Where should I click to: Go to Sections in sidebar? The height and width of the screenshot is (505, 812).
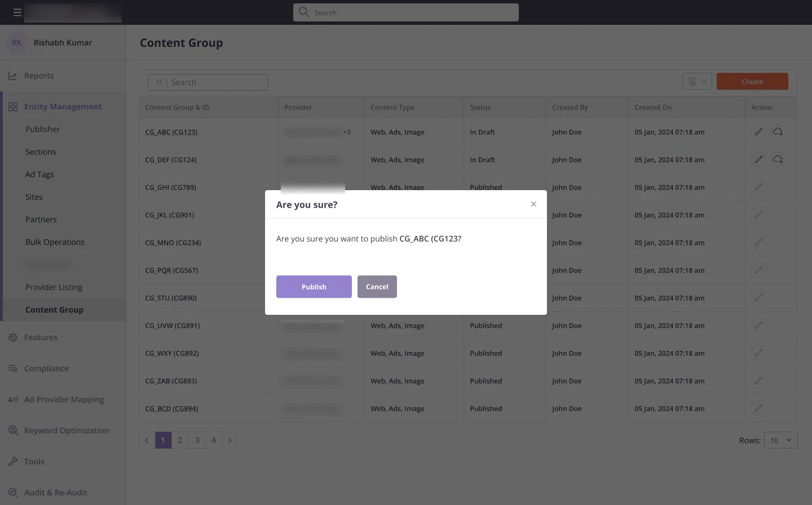[x=41, y=152]
